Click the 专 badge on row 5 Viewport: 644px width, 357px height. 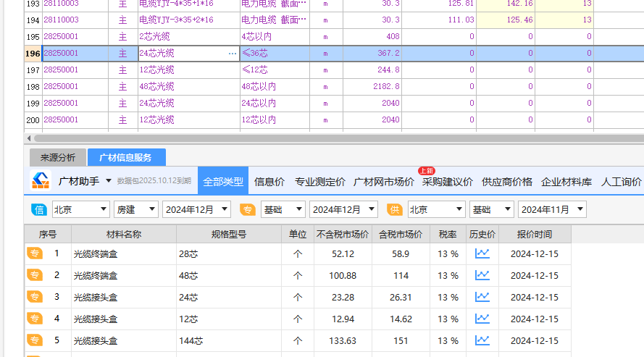(35, 340)
